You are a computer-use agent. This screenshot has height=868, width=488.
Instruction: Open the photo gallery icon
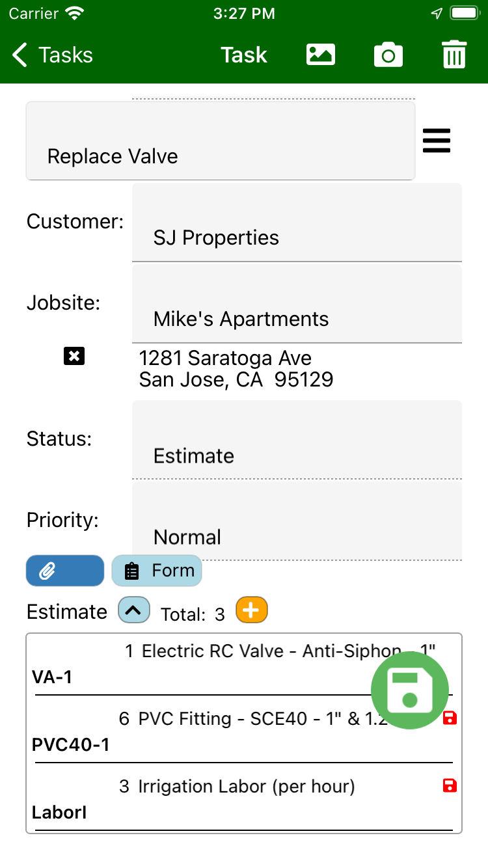[321, 55]
